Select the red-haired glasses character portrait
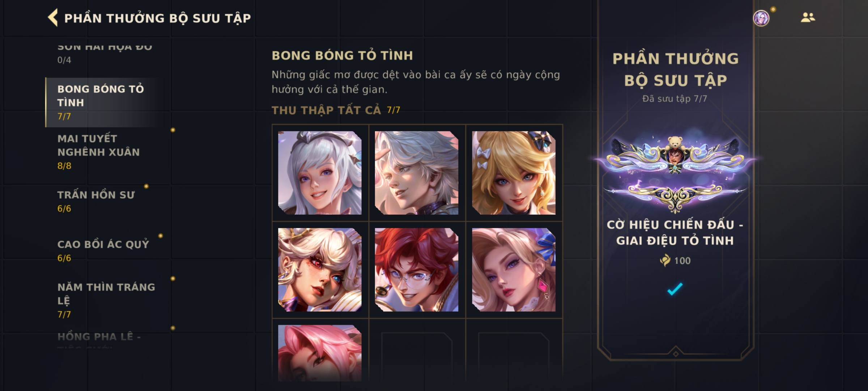The height and width of the screenshot is (391, 868). click(x=417, y=270)
